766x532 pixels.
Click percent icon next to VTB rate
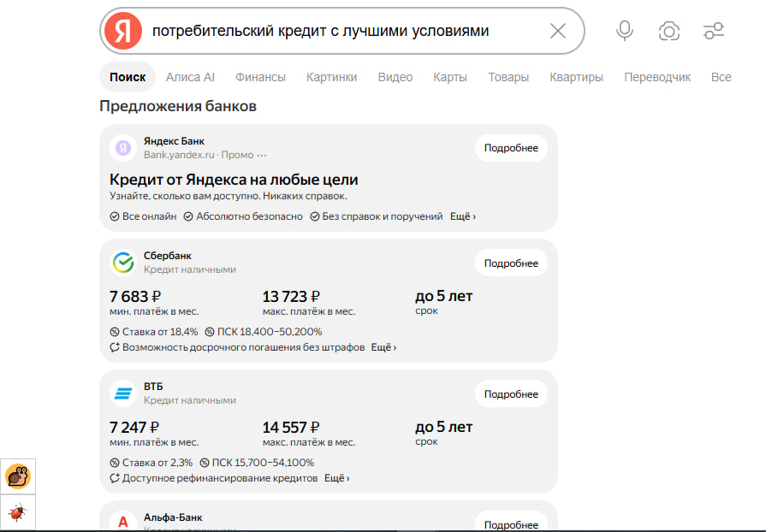[115, 463]
